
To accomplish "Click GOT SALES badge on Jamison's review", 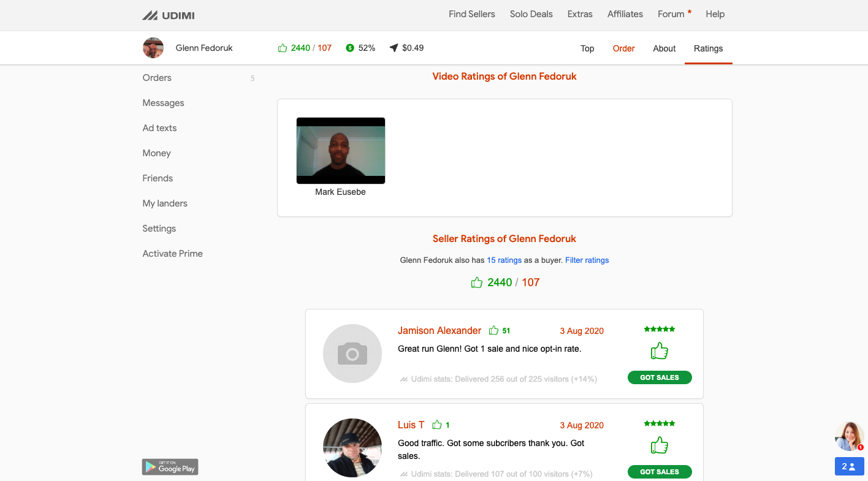I will (x=660, y=377).
